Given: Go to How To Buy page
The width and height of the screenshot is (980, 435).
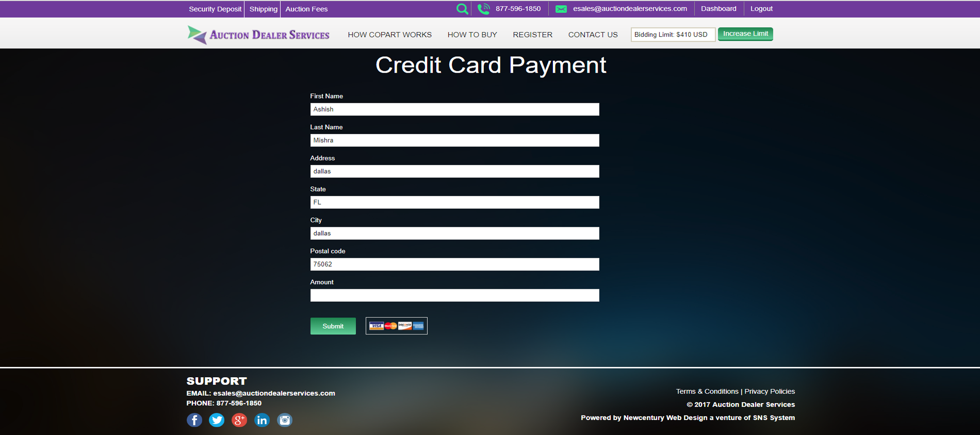Looking at the screenshot, I should click(x=472, y=35).
